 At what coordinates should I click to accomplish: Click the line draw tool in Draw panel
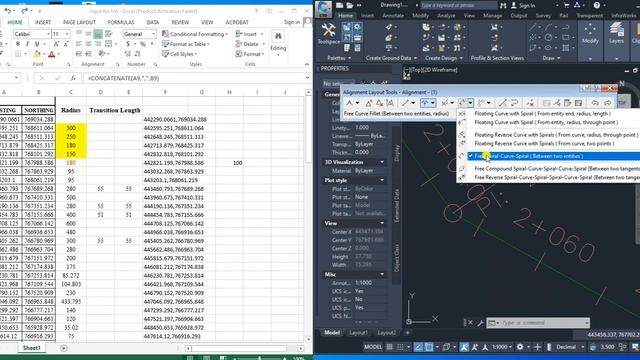(533, 27)
